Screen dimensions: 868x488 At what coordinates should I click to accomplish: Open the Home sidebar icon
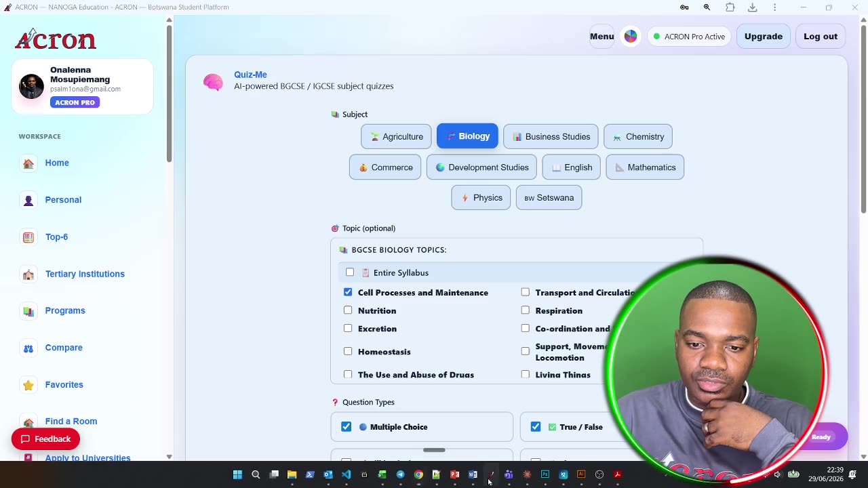pos(28,163)
